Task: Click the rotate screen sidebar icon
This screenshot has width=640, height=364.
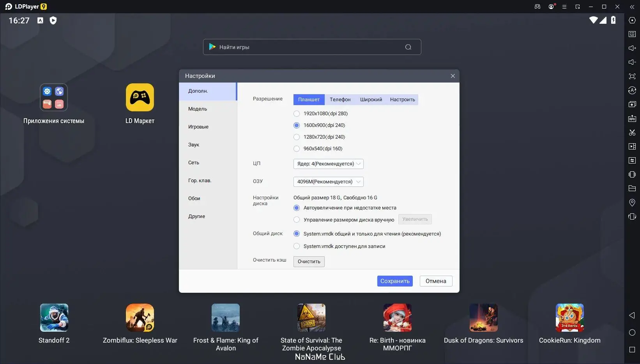Action: [632, 216]
